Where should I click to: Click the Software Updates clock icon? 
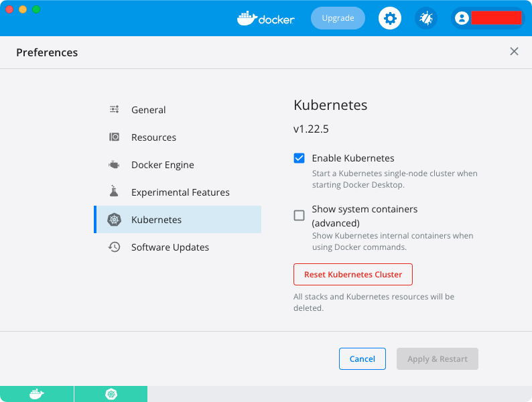point(115,247)
